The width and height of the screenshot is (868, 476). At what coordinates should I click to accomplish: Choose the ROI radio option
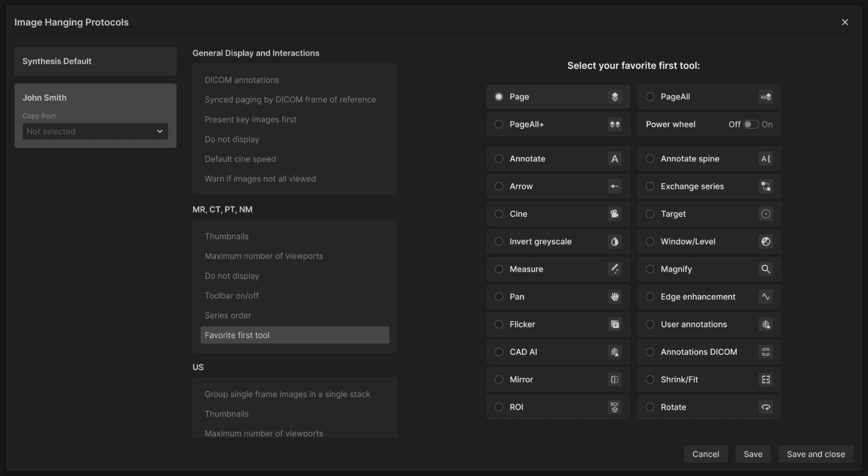(499, 407)
